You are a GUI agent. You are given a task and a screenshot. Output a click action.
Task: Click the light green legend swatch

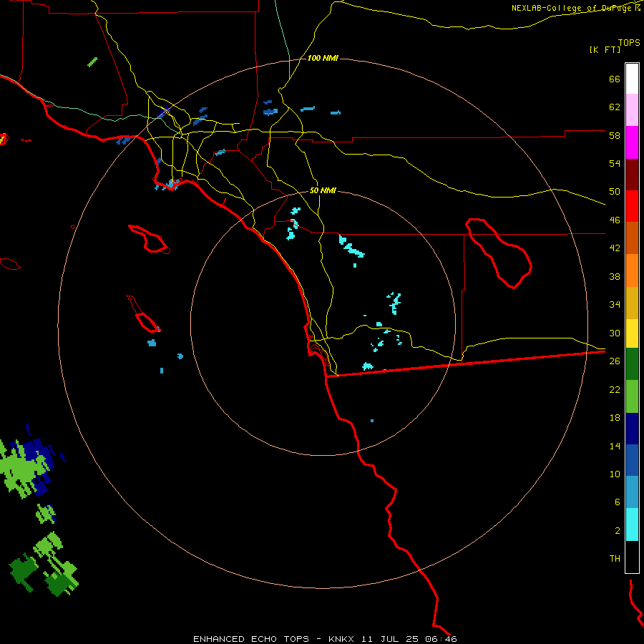pyautogui.click(x=632, y=396)
